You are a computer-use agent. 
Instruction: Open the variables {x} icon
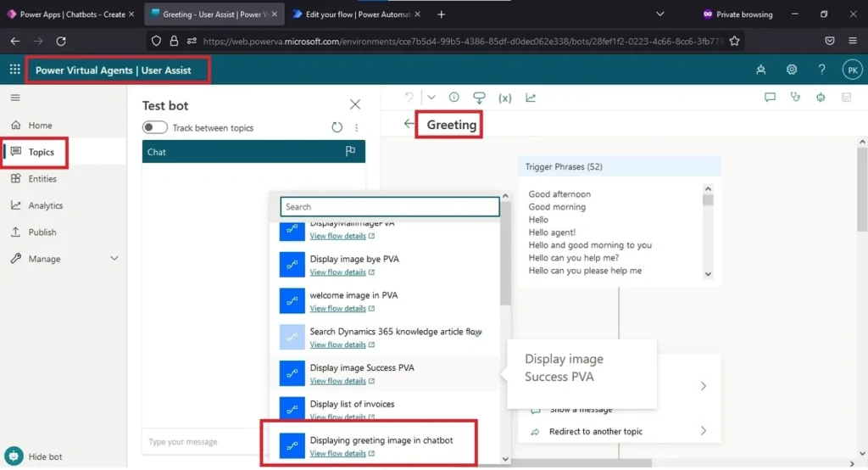(505, 98)
